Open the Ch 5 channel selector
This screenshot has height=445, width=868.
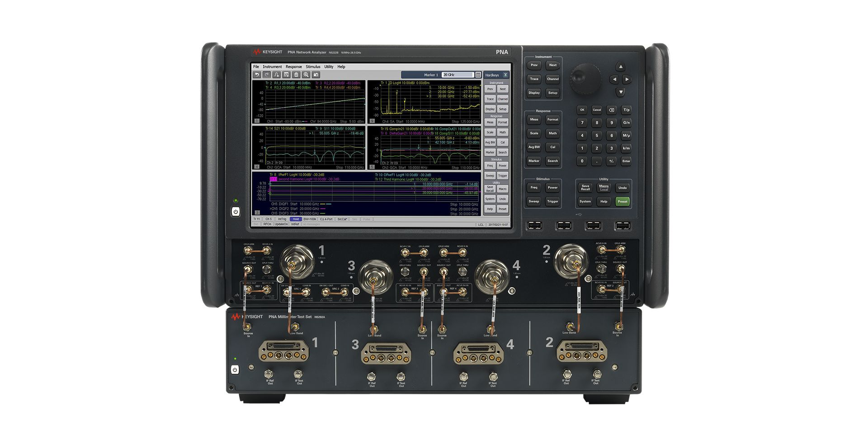[269, 219]
